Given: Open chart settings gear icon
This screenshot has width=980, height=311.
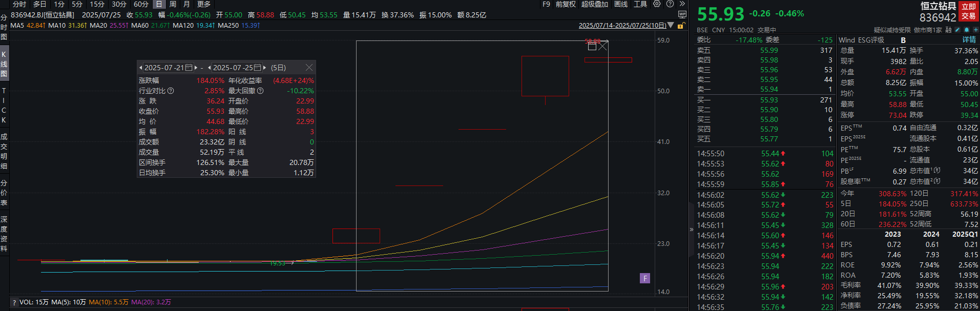Looking at the screenshot, I should (657, 4).
